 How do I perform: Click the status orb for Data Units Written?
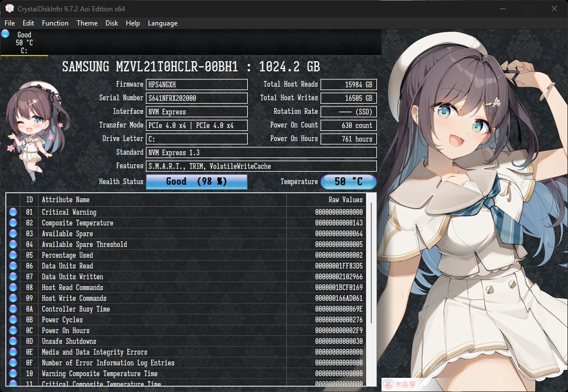(13, 276)
